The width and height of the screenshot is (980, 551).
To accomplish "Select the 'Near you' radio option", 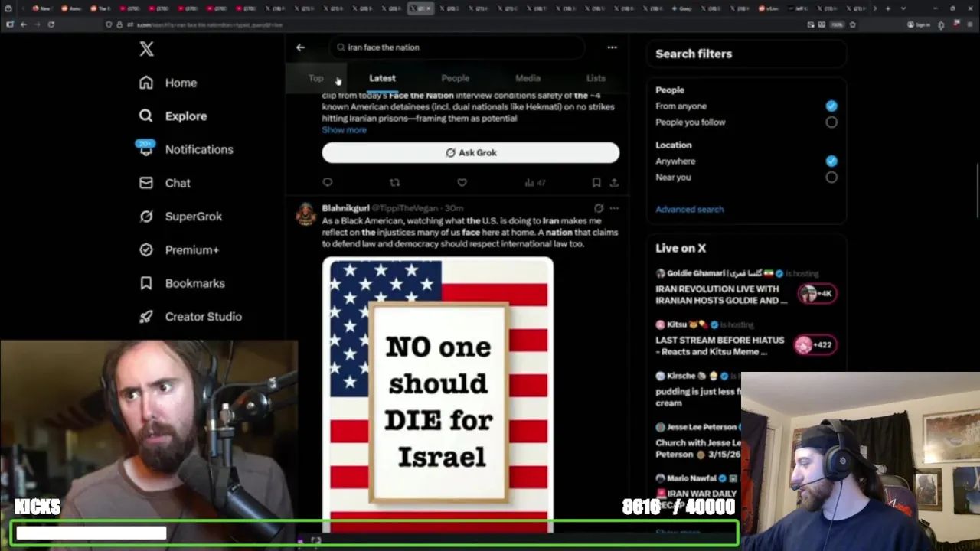I will [x=831, y=178].
